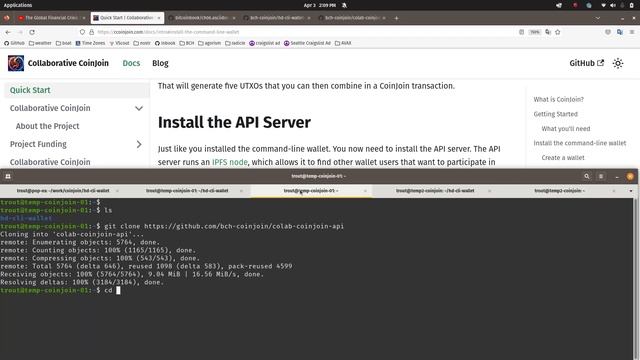Open the terminal hamburger menu icon
Screen dimensions: 640x360
(x=601, y=176)
